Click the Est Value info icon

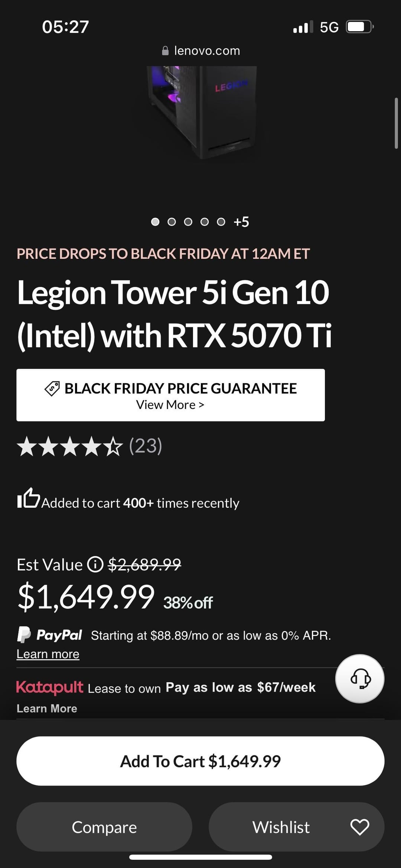click(x=95, y=565)
